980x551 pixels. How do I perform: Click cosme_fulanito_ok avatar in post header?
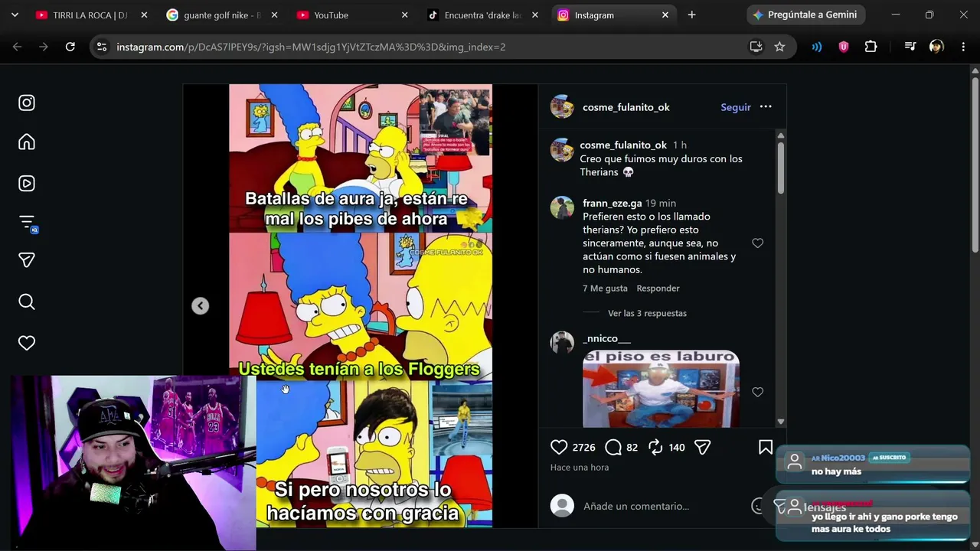coord(562,107)
